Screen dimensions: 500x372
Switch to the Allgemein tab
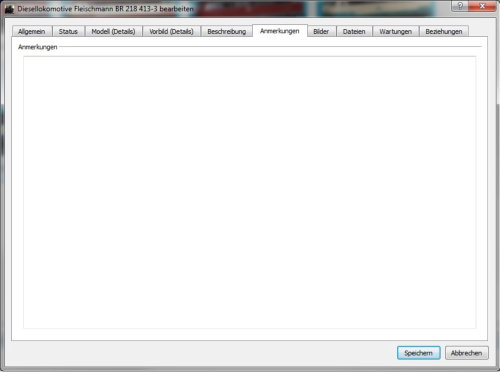[x=32, y=31]
